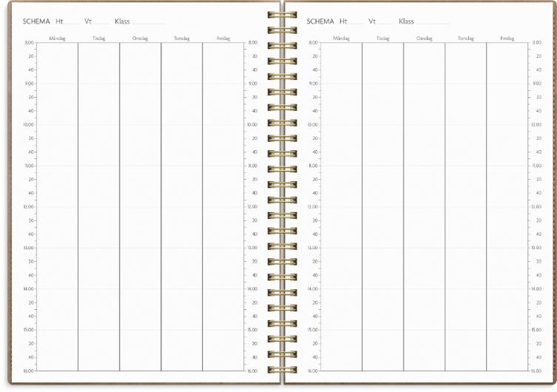Click the 16.00 time label on right page's right edge
Viewport: 557px width, 392px height.
536,371
